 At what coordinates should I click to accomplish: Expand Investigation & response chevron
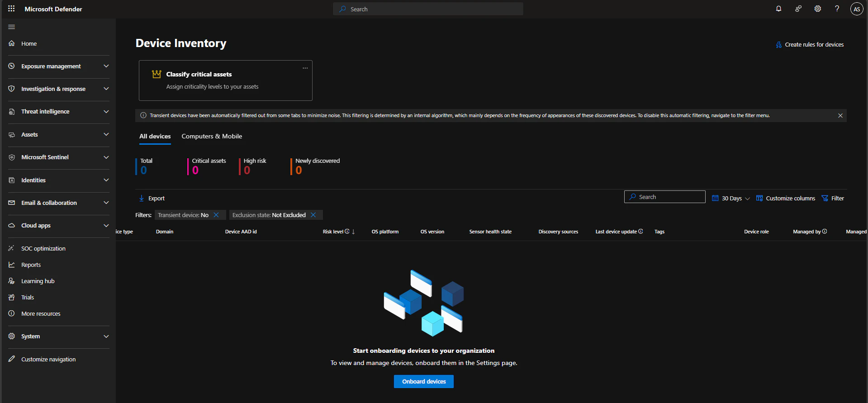pyautogui.click(x=106, y=89)
